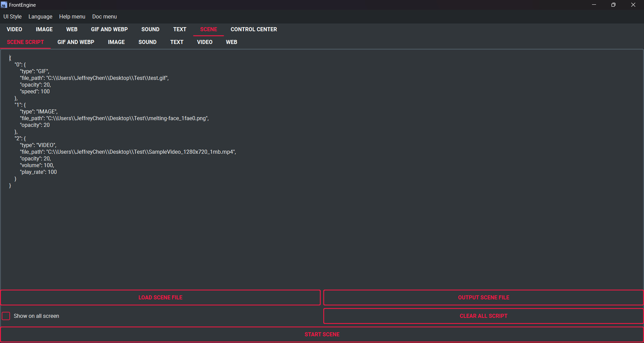
Task: Select the GIF AND WEBP main tab
Action: (x=109, y=29)
